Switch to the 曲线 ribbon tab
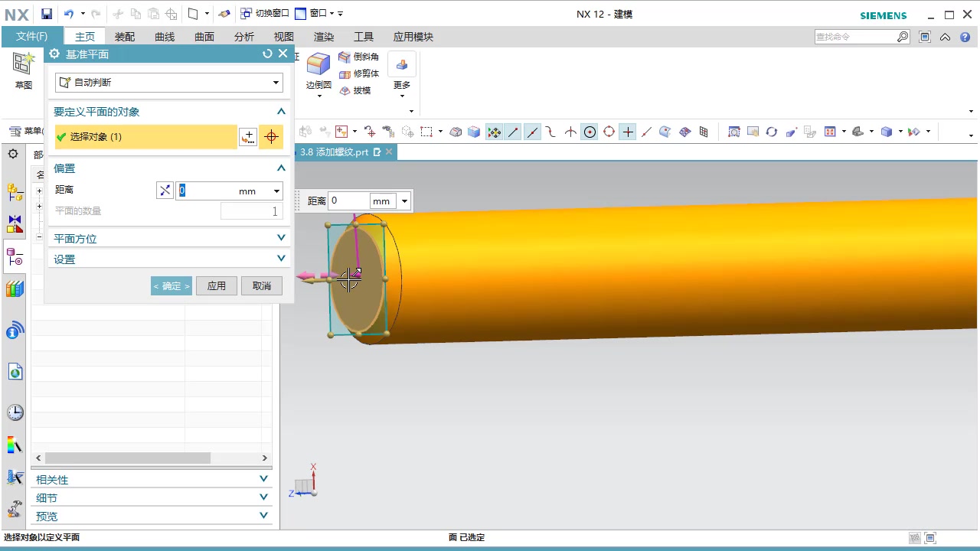 pos(165,37)
